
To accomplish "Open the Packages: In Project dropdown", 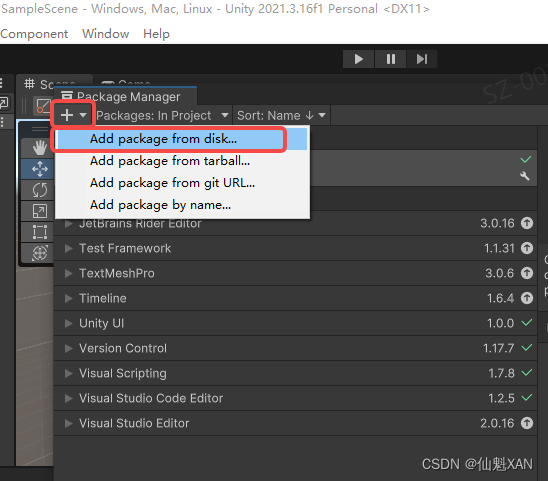I will click(x=163, y=115).
